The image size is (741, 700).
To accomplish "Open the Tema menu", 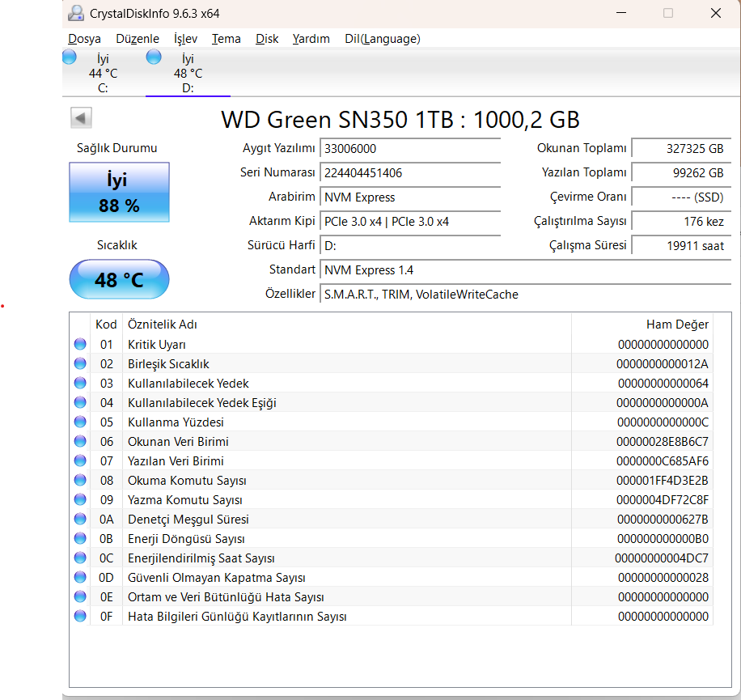I will coord(227,39).
